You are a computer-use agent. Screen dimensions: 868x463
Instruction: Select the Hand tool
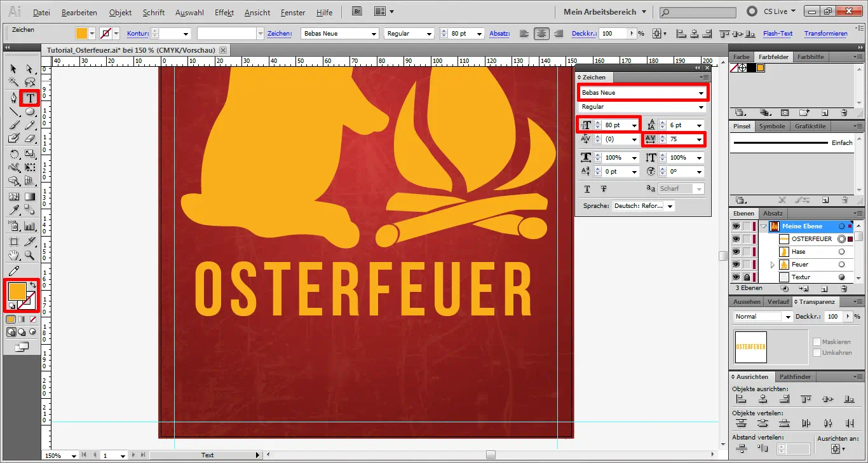click(x=13, y=254)
